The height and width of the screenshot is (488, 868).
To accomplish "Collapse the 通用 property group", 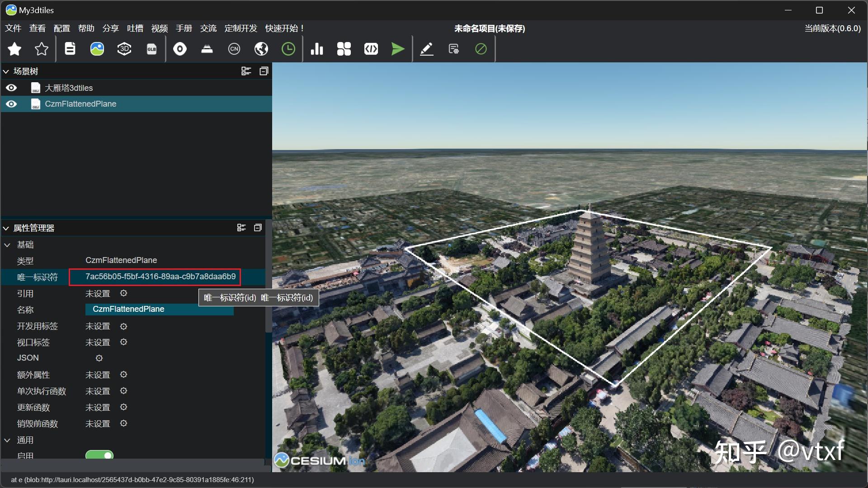I will pos(7,440).
